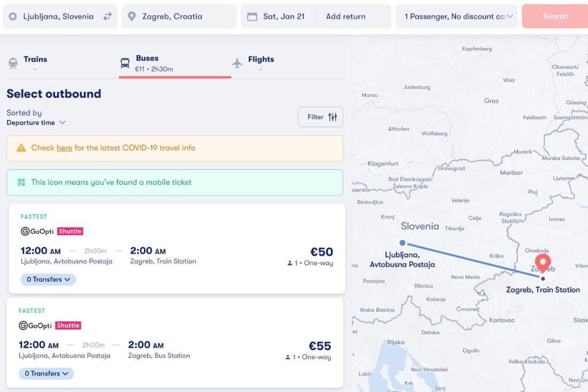Screen dimensions: 588x392
Task: Click Celje on the map
Action: 475,218
